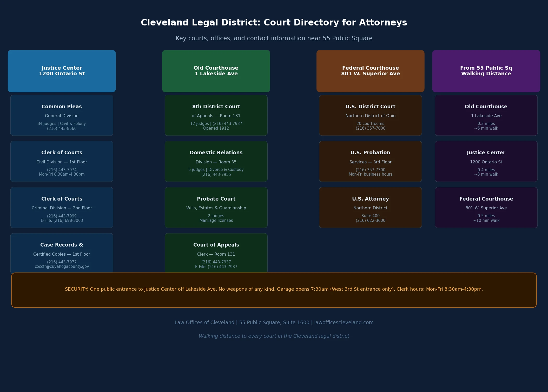Click the Mon-Fri business hours text

(x=371, y=174)
